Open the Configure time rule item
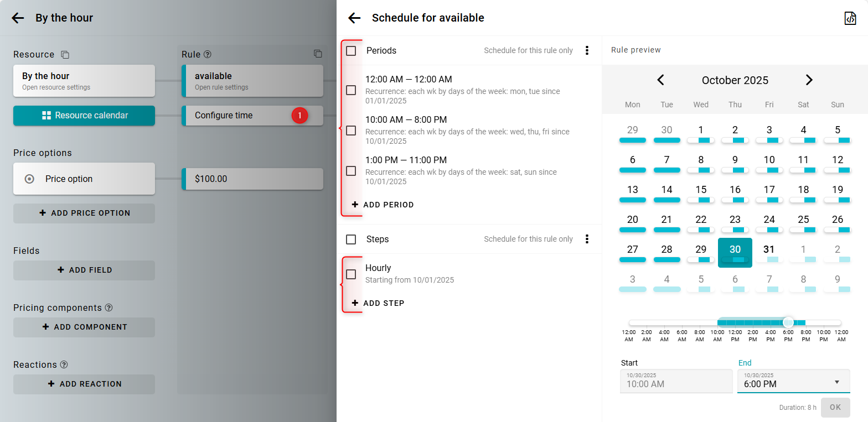868x422 pixels. tap(252, 116)
